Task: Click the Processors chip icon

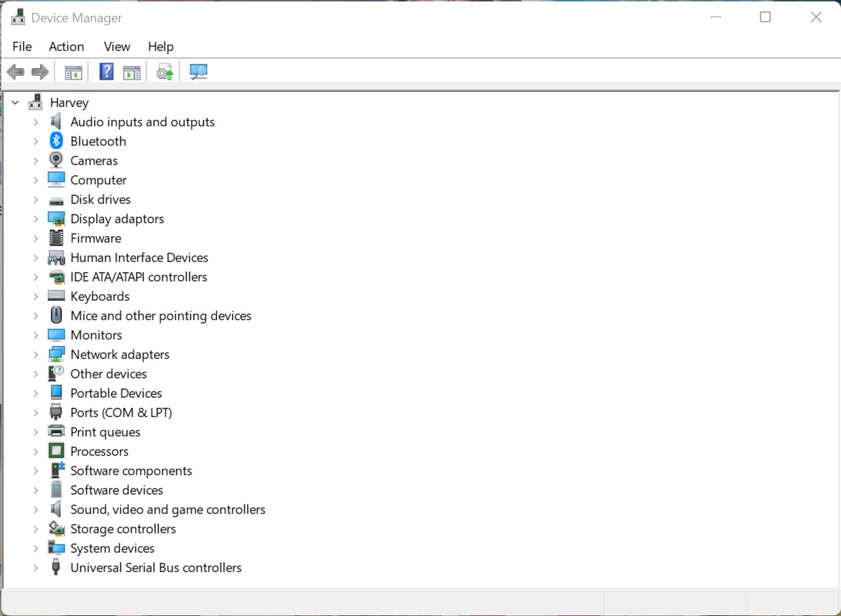Action: 56,451
